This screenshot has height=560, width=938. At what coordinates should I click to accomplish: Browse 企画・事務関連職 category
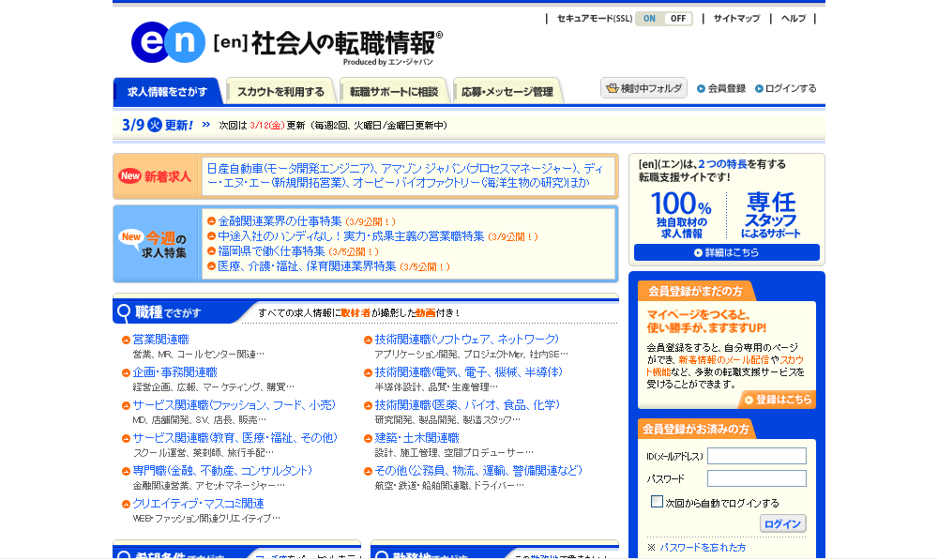(174, 372)
